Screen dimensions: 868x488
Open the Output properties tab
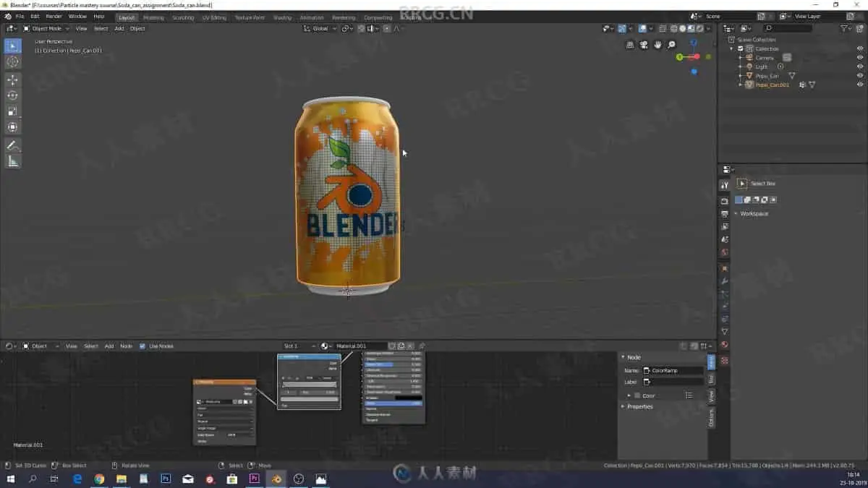[724, 214]
